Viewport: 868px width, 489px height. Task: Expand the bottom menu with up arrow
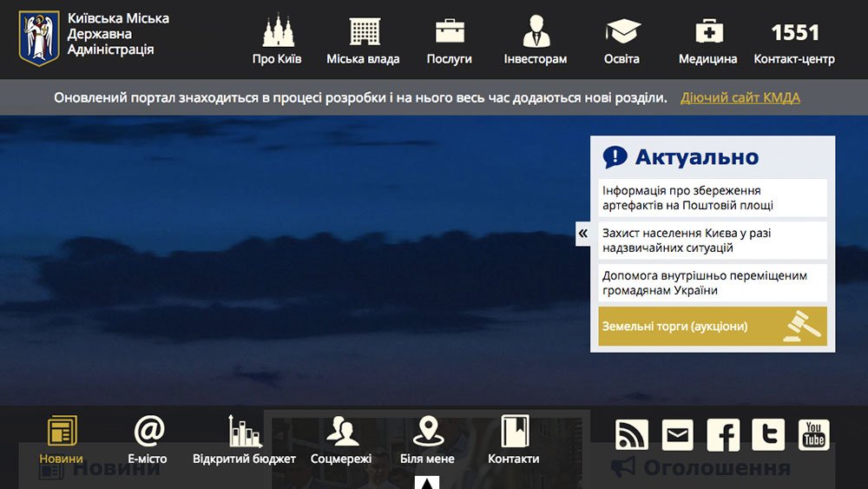coord(427,483)
